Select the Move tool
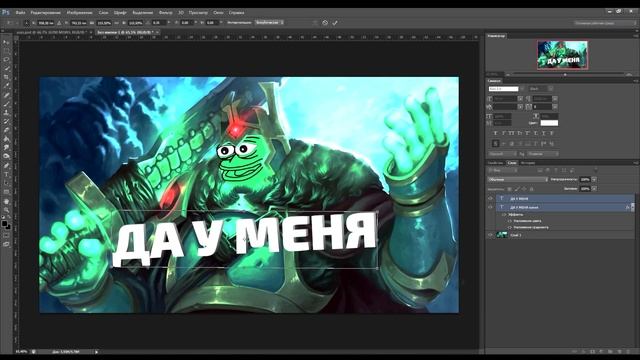This screenshot has width=640, height=360. [x=6, y=42]
